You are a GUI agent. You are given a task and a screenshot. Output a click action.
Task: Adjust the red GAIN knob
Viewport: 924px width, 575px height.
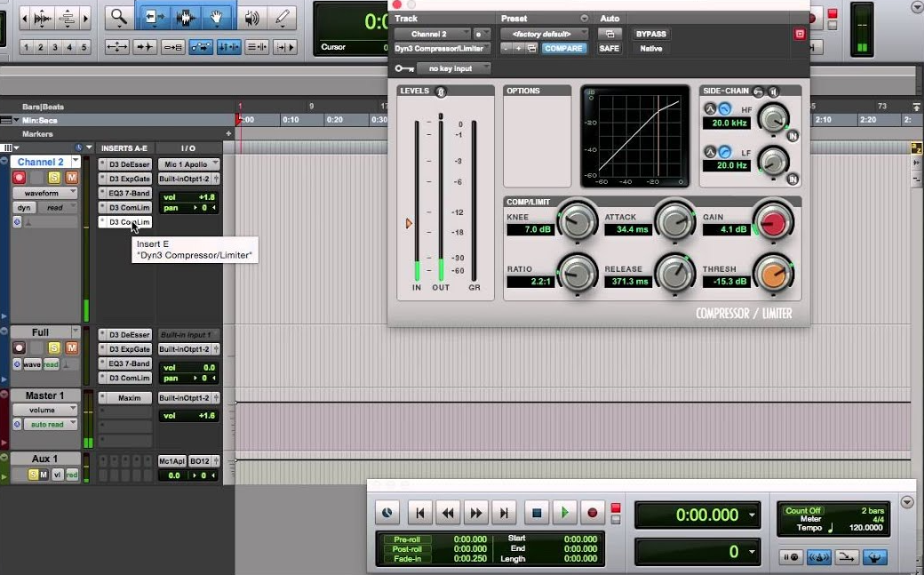tap(773, 223)
